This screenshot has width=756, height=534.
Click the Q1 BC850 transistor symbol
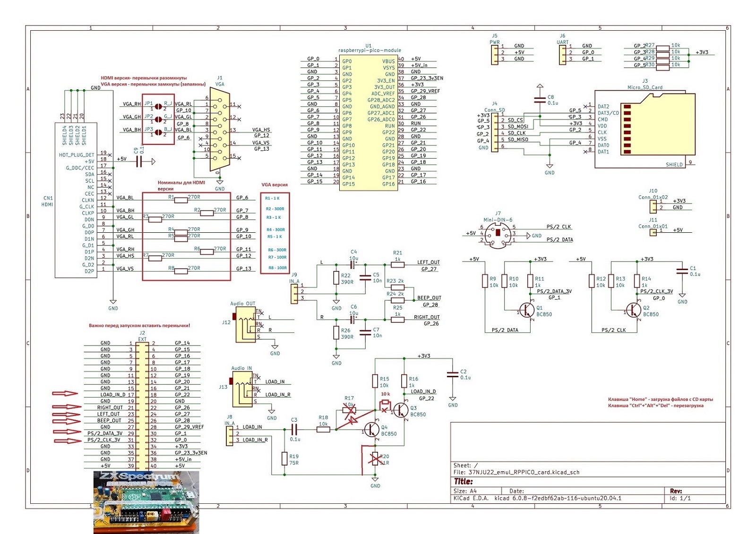coord(527,310)
